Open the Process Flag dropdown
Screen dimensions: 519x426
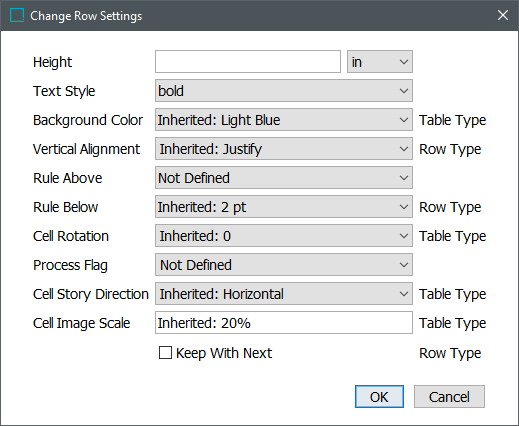tap(284, 265)
